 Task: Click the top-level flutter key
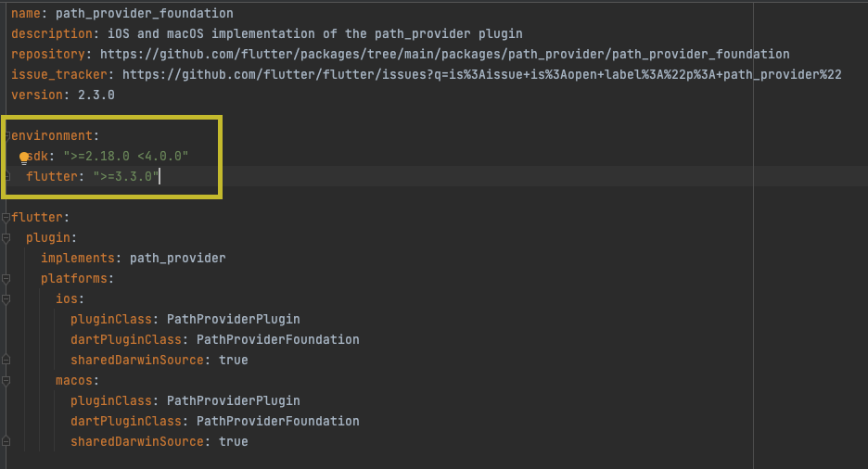pos(36,218)
